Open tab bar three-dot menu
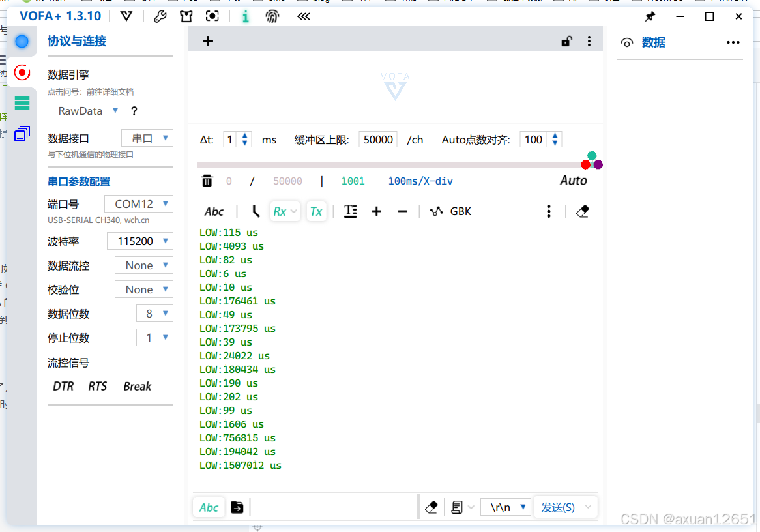760x532 pixels. [x=589, y=41]
